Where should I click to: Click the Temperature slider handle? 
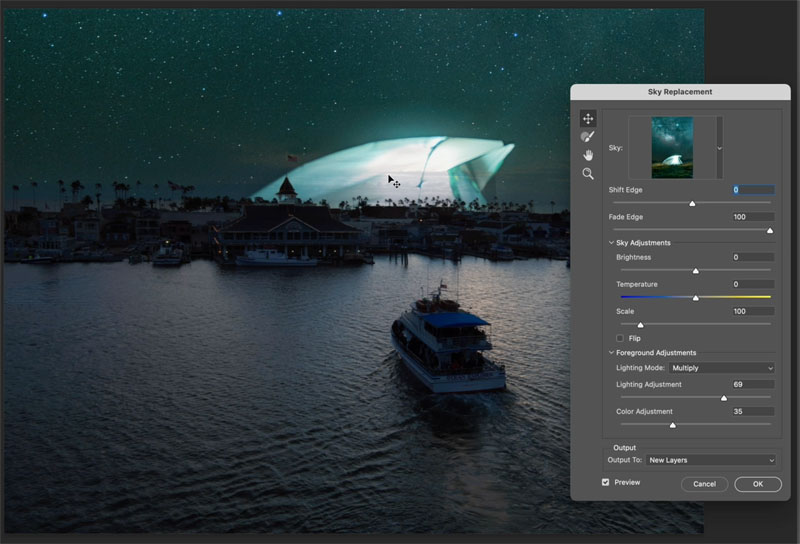click(695, 298)
